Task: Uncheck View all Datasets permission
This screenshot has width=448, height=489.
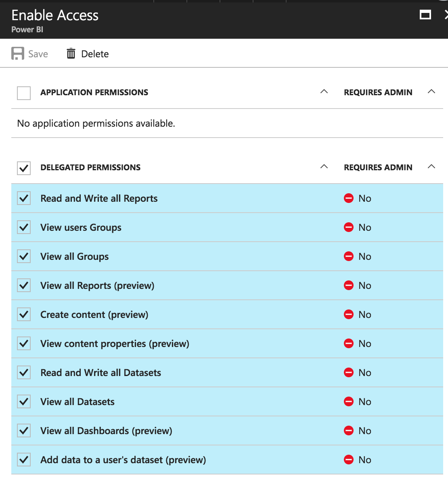Action: pos(24,401)
